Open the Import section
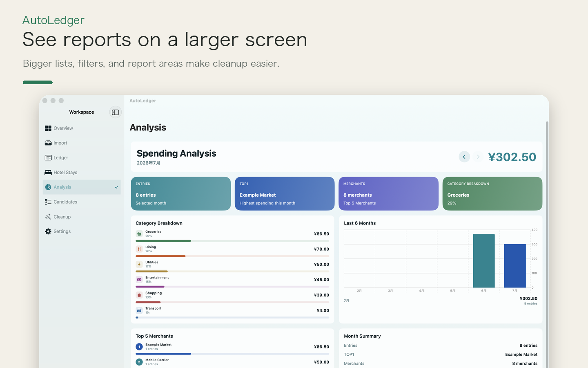Screen dimensions: 588x368 [82, 143]
